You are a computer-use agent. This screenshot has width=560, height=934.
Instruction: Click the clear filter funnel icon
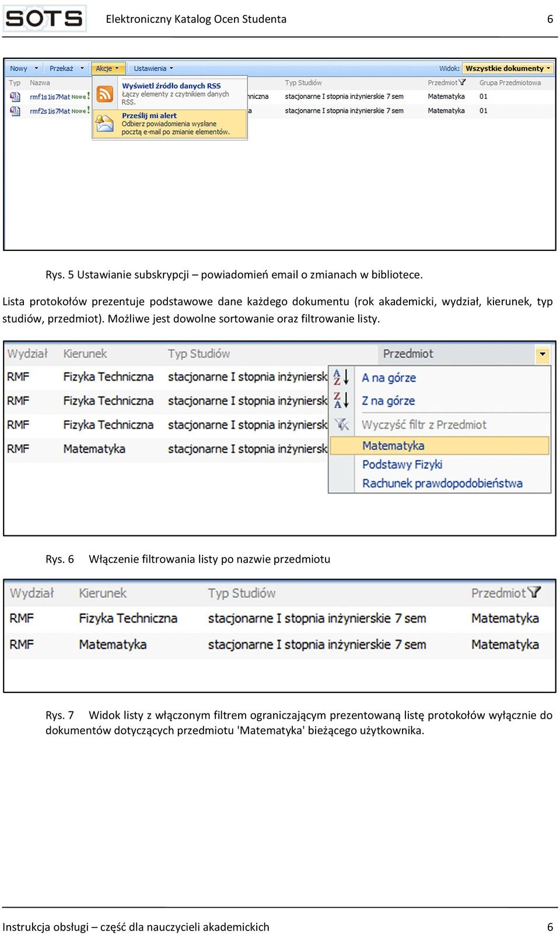(341, 424)
